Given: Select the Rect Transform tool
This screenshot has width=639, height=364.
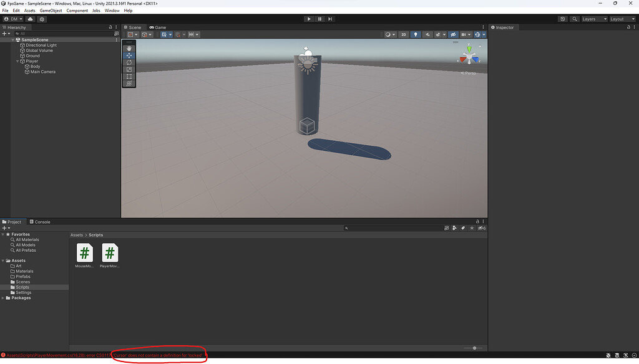Looking at the screenshot, I should coord(129,75).
